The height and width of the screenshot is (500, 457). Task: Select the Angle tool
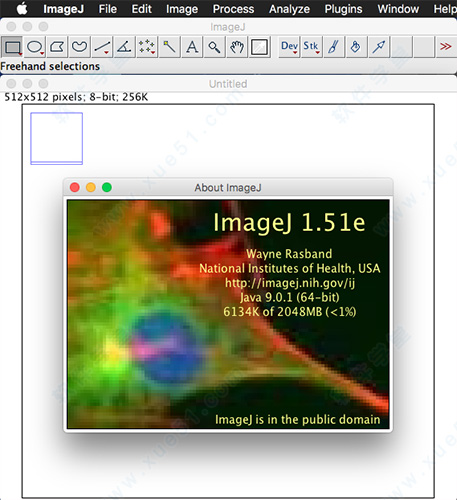click(x=124, y=47)
